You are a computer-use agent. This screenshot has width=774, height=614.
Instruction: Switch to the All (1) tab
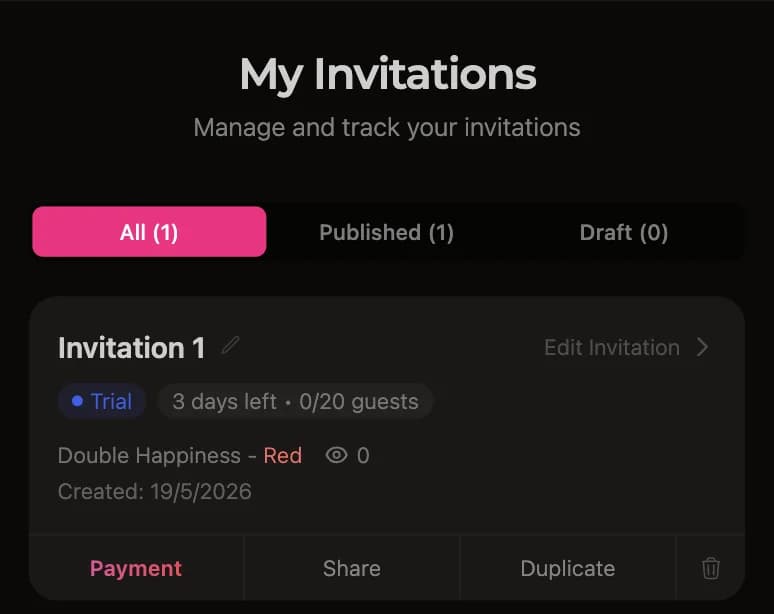(149, 232)
